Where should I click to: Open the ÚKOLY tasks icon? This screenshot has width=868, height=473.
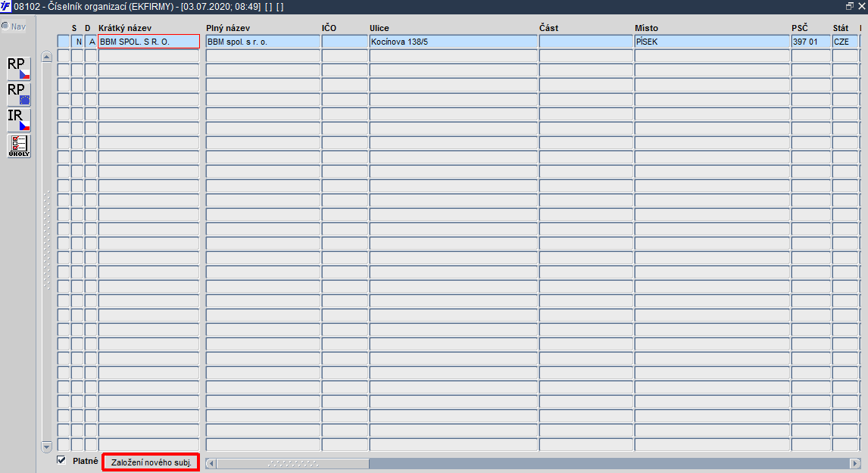coord(18,146)
